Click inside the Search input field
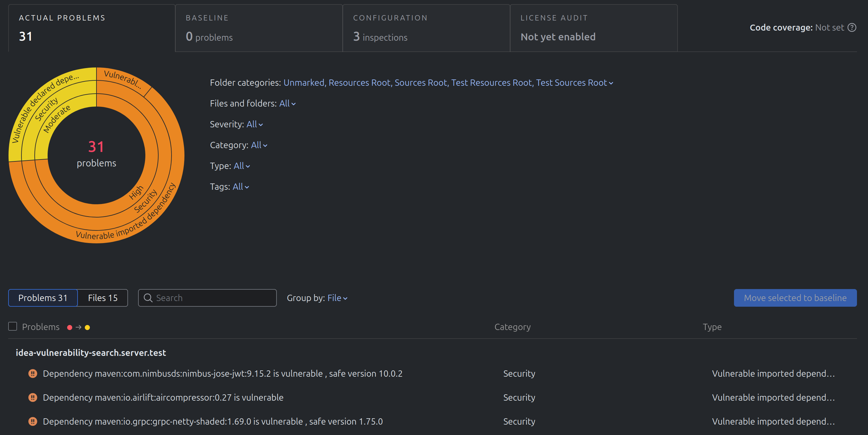Screen dimensions: 868x435 point(207,298)
